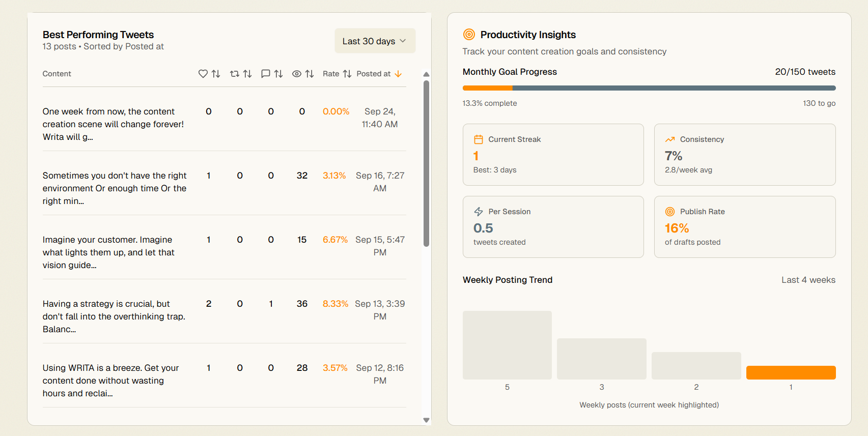Click the Current Streak calendar icon

coord(479,139)
